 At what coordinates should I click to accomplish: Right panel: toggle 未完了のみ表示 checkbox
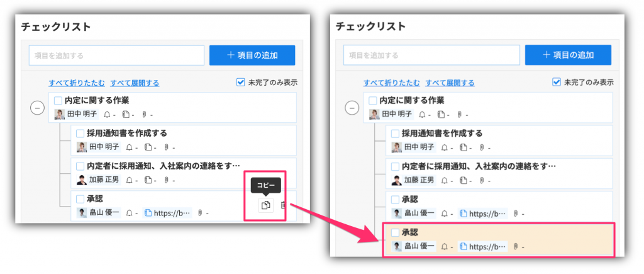556,83
